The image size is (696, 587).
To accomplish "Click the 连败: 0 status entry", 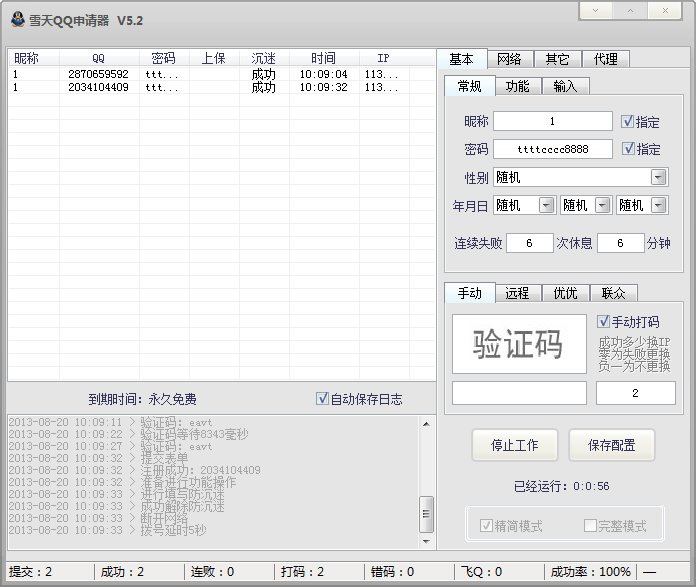I will [212, 571].
